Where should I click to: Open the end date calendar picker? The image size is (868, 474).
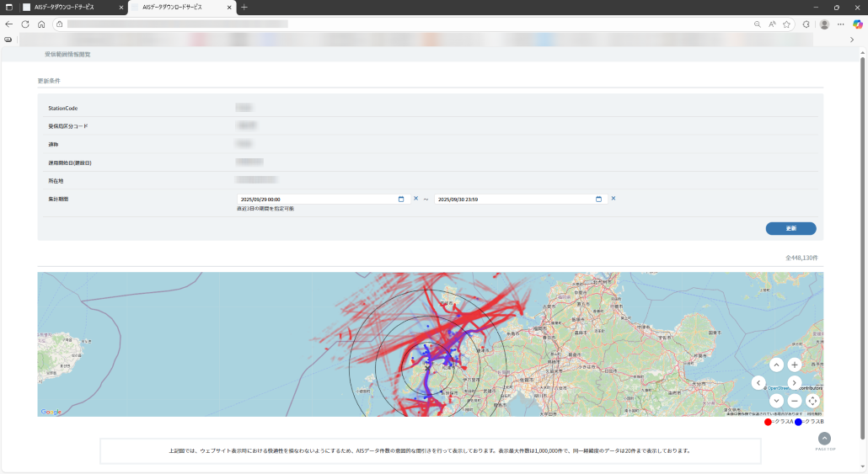(x=598, y=200)
